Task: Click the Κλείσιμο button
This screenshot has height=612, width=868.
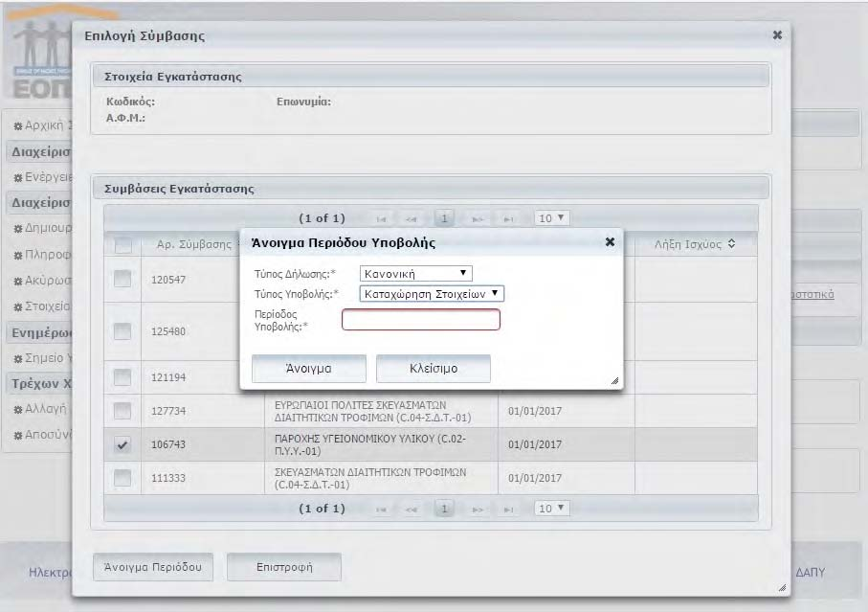Action: tap(434, 369)
